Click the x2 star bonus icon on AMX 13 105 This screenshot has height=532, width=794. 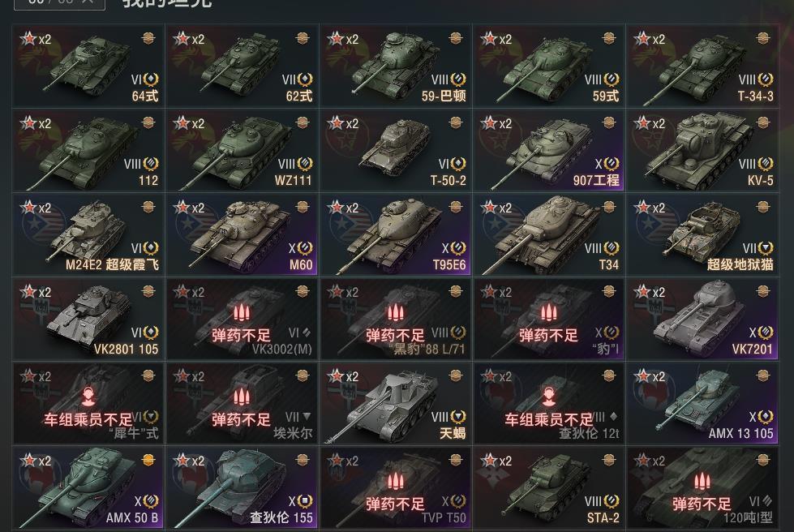(649, 376)
